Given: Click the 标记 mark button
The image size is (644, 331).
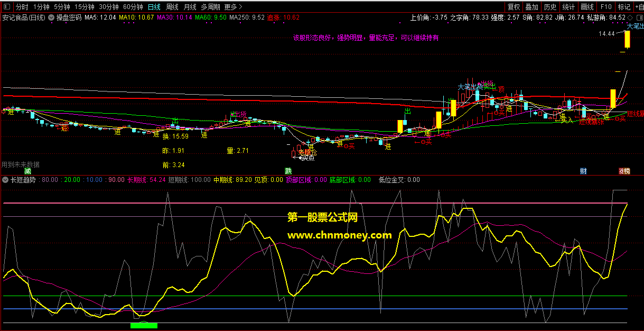Looking at the screenshot, I should (x=624, y=7).
